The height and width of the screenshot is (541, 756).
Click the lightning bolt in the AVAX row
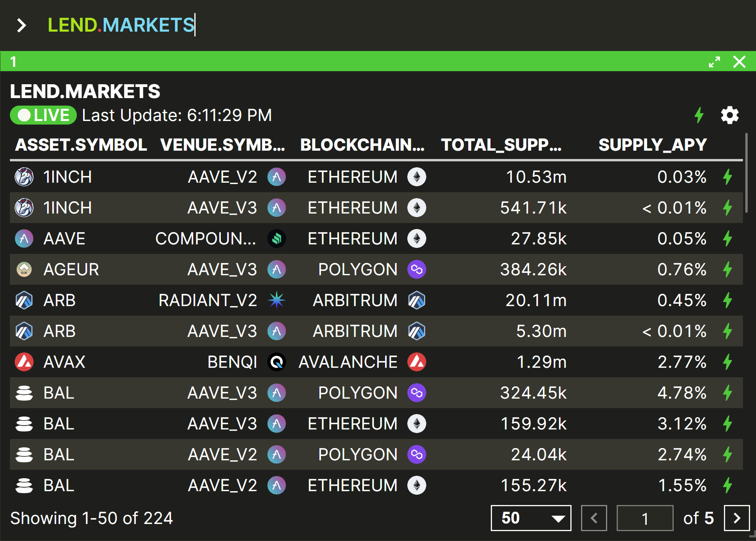(728, 362)
